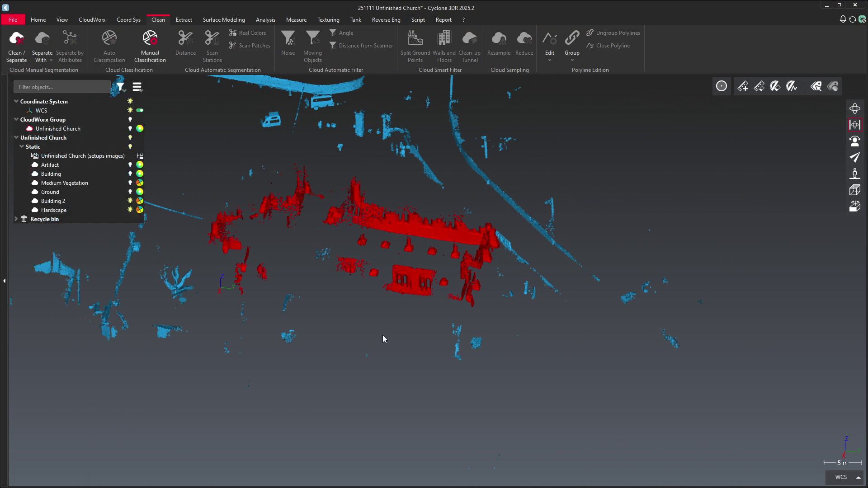The image size is (868, 488).
Task: Click the Reduce cloud sampling icon
Action: point(524,43)
